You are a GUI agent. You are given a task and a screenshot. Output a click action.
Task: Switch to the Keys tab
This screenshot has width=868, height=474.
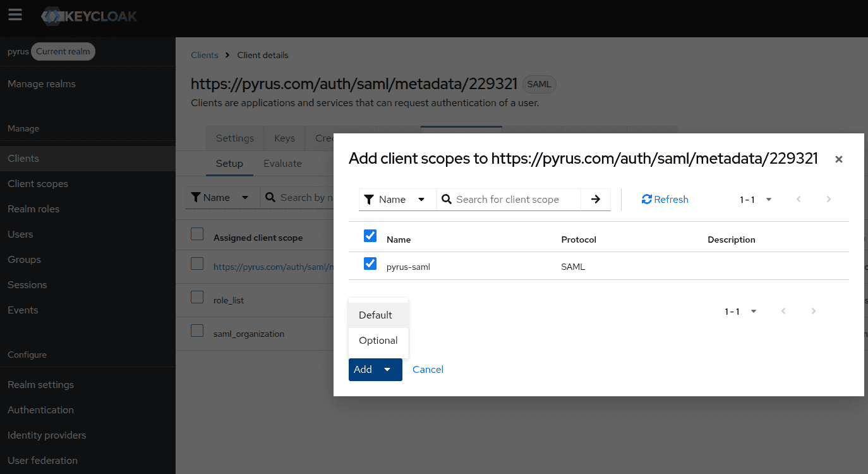tap(284, 138)
